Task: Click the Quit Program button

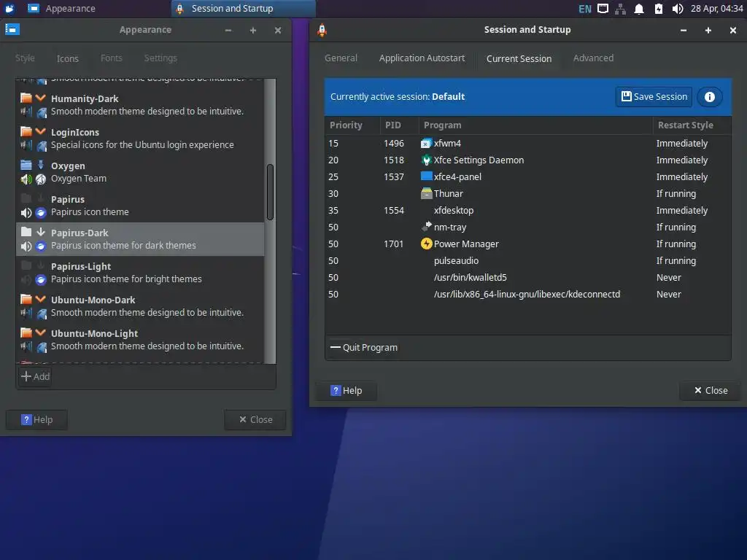Action: point(364,348)
